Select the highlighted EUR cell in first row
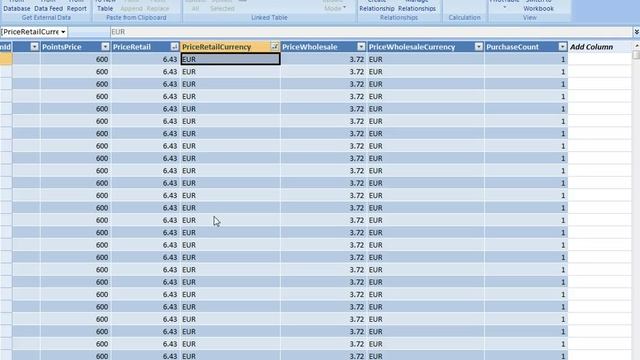 tap(231, 59)
